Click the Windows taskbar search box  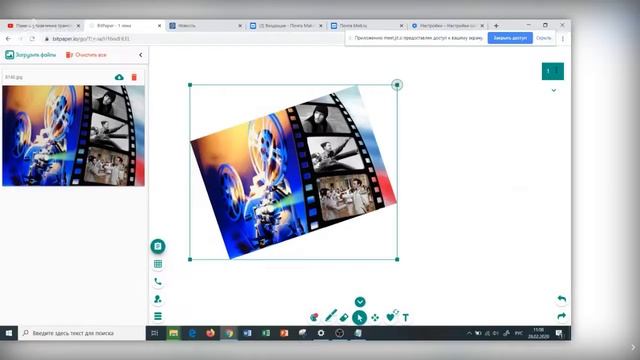point(82,333)
